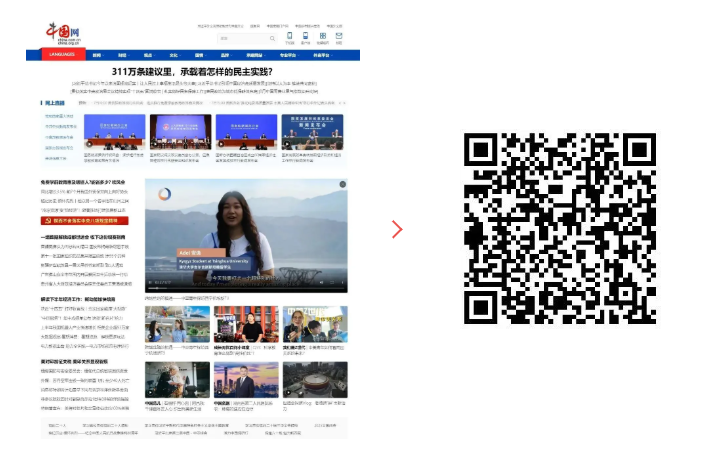Click the mail envelope icon in header
This screenshot has height=456, width=714.
tap(339, 36)
